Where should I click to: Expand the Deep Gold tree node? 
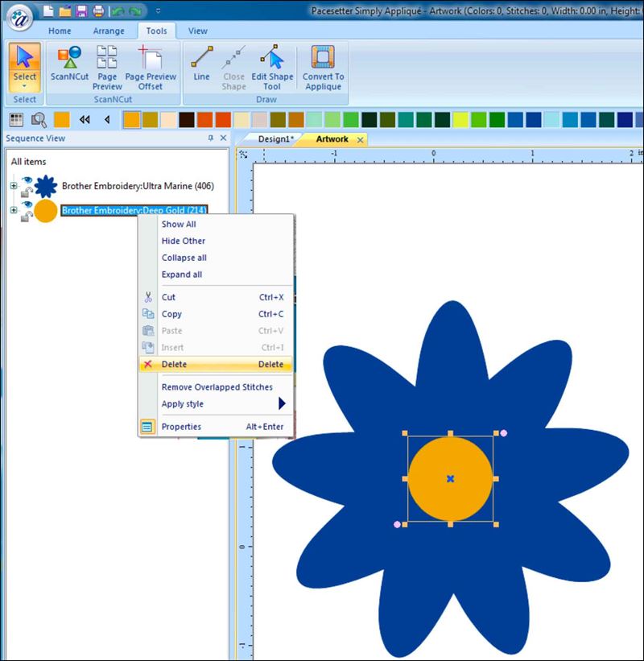tap(14, 211)
